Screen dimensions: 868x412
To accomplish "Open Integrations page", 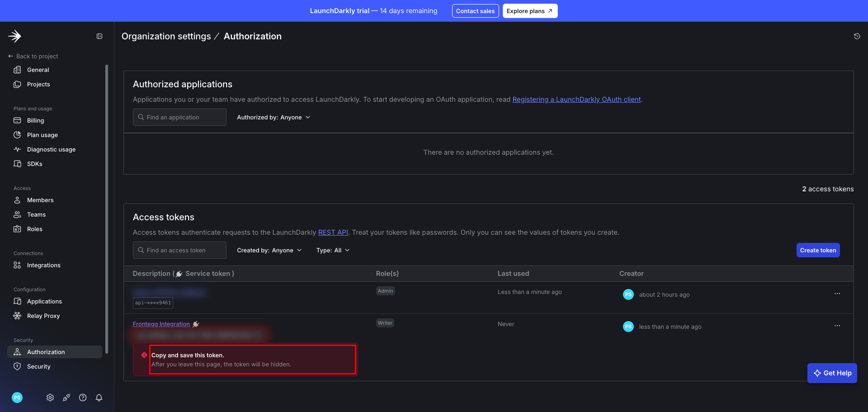I will tap(55, 265).
